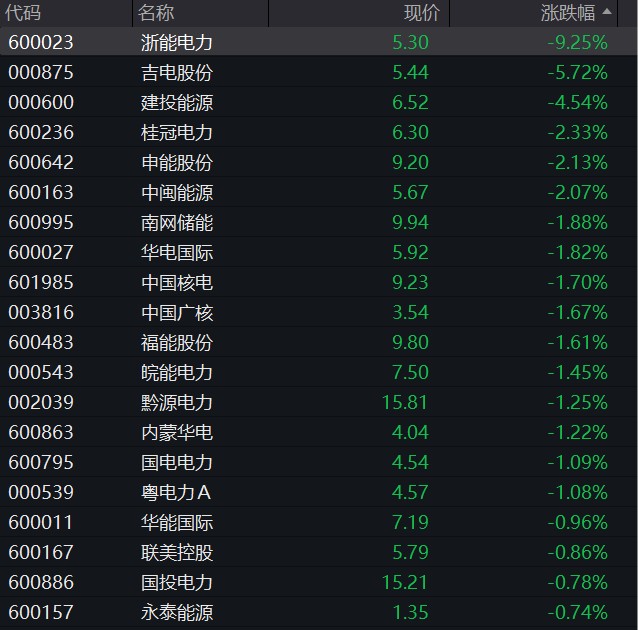This screenshot has width=638, height=630.
Task: Open the 国电电力 stock
Action: [x=177, y=462]
